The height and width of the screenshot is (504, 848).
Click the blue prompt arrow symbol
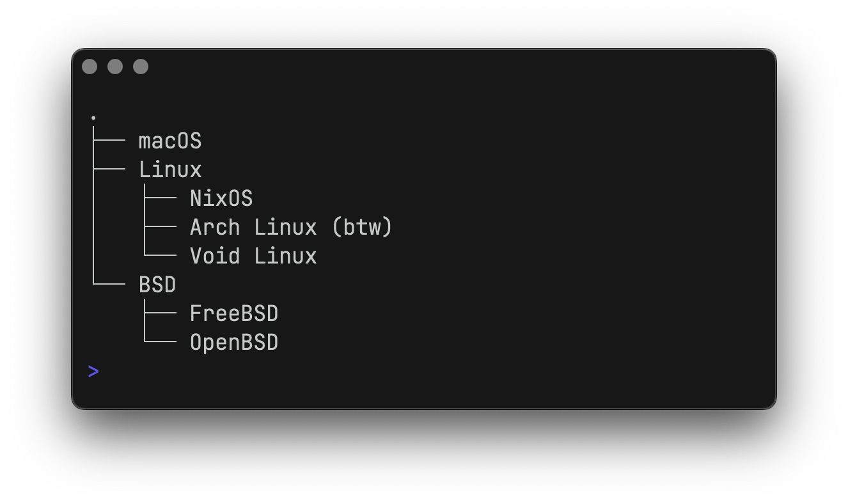click(x=94, y=371)
